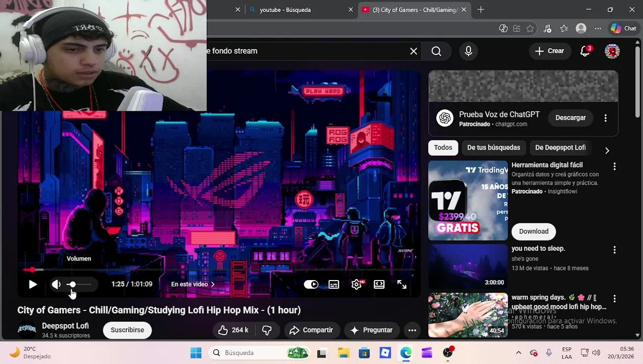Open Edge browser profile icon

[x=581, y=29]
